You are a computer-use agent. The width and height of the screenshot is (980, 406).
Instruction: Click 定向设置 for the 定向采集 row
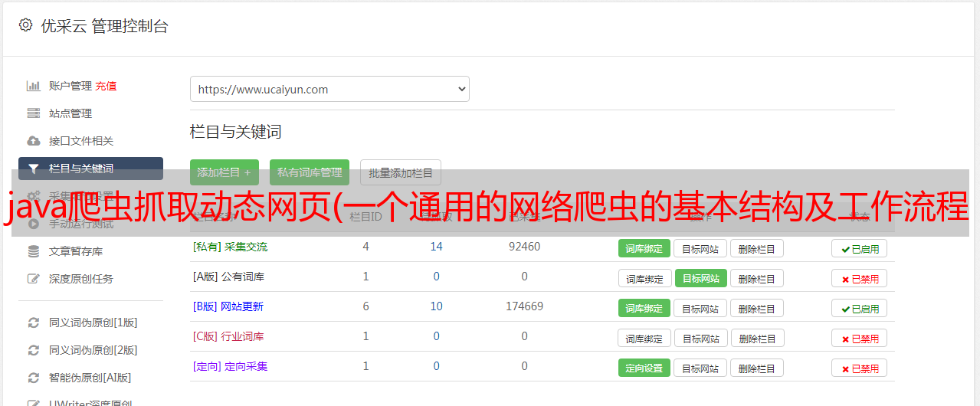[x=644, y=368]
